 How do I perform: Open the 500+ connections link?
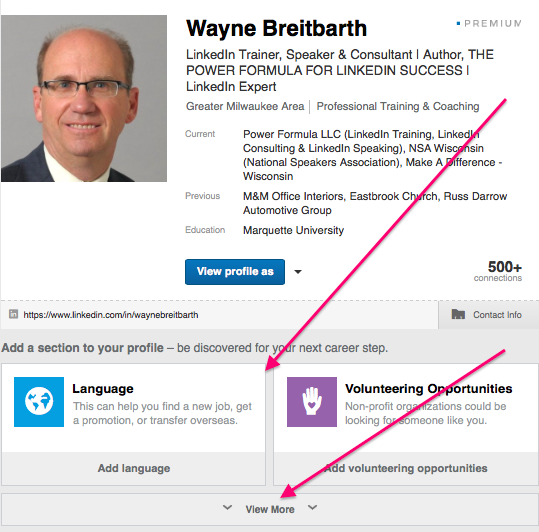(x=498, y=271)
